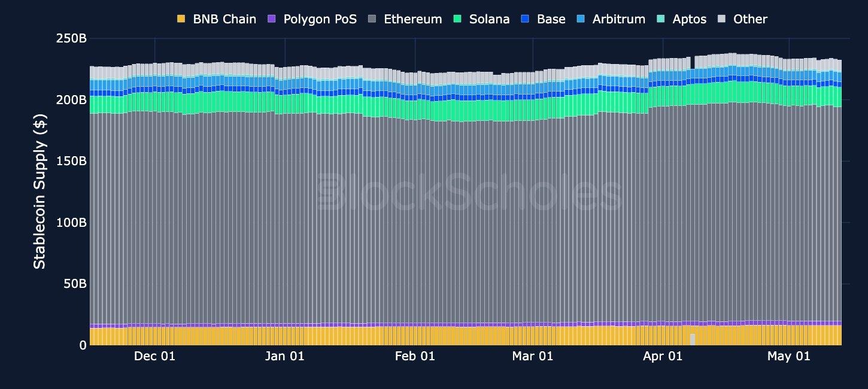
Task: Click the Apr 01 x-axis label
Action: [661, 357]
